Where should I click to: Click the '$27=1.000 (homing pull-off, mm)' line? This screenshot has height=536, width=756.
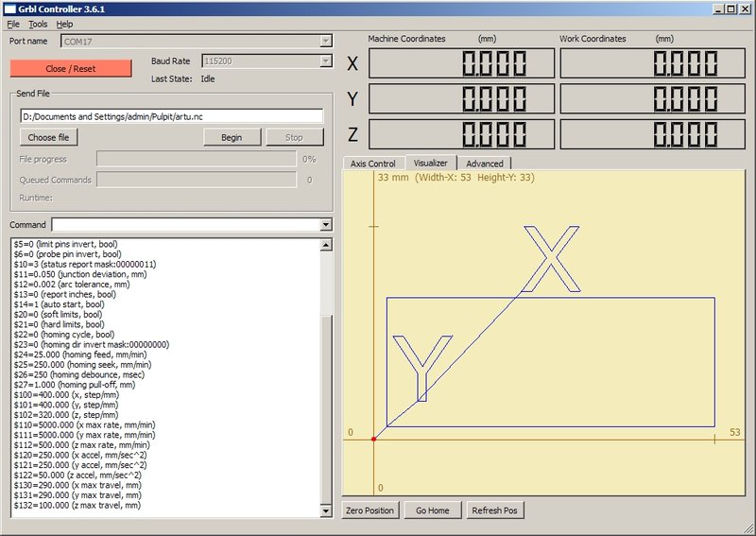coord(75,385)
